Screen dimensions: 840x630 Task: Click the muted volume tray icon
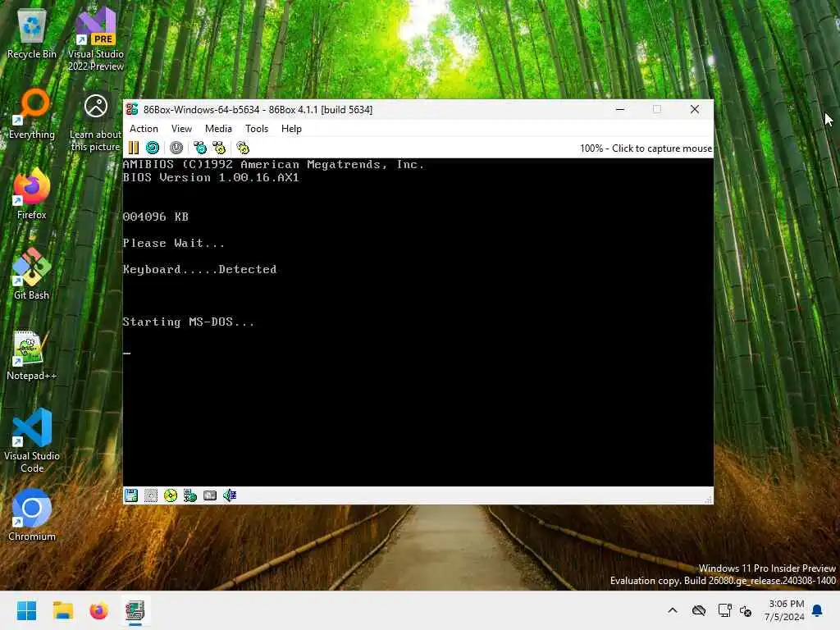746,610
